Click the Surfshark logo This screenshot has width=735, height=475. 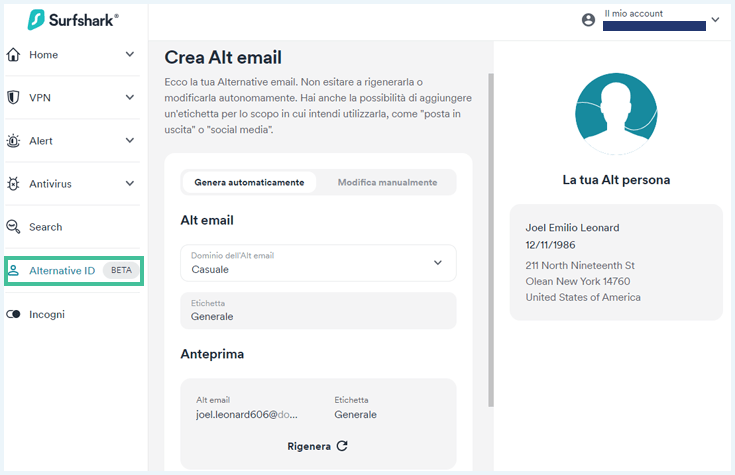tap(73, 20)
